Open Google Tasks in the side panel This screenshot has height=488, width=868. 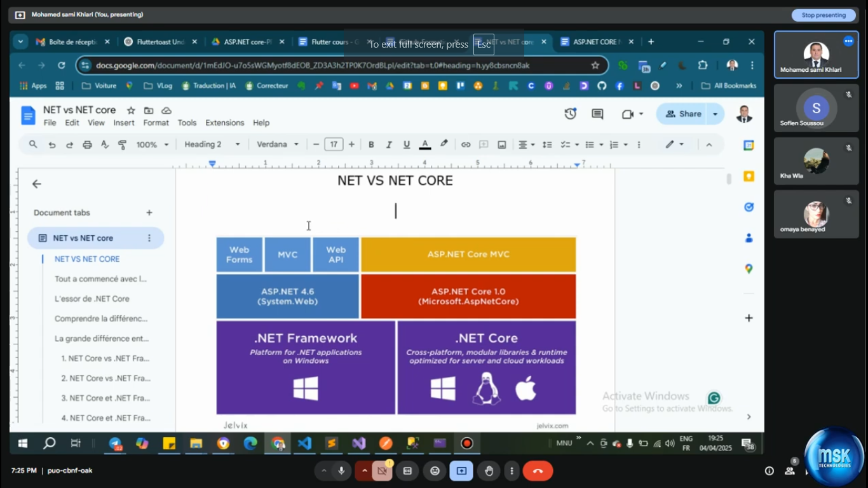(749, 207)
